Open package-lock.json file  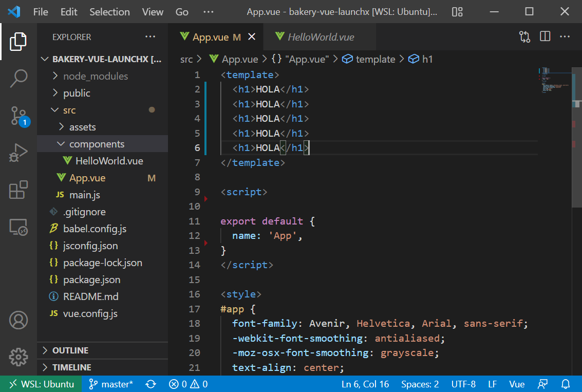pyautogui.click(x=102, y=263)
